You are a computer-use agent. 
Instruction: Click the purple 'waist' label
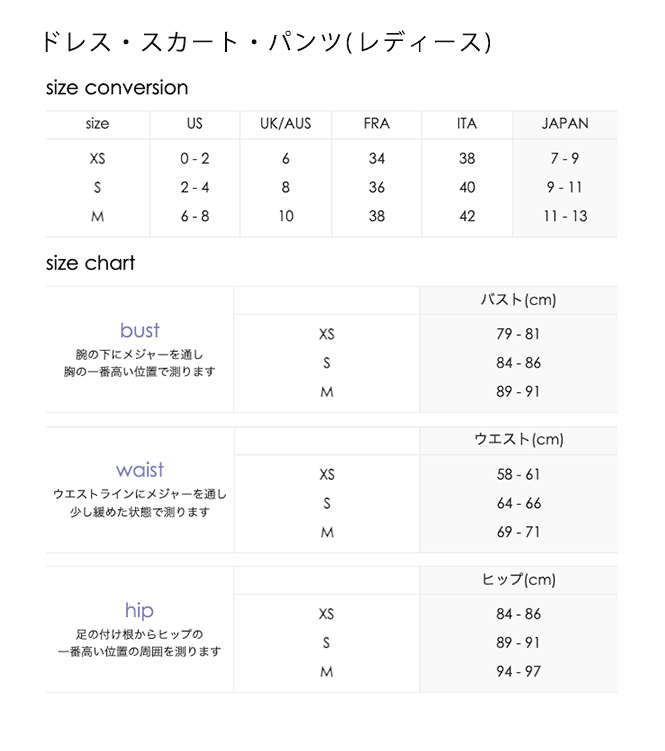click(139, 470)
